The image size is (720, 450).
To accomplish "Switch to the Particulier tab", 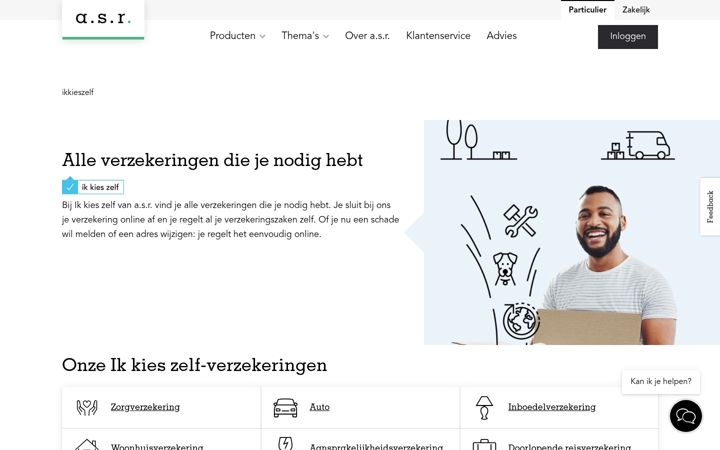I will pos(587,10).
